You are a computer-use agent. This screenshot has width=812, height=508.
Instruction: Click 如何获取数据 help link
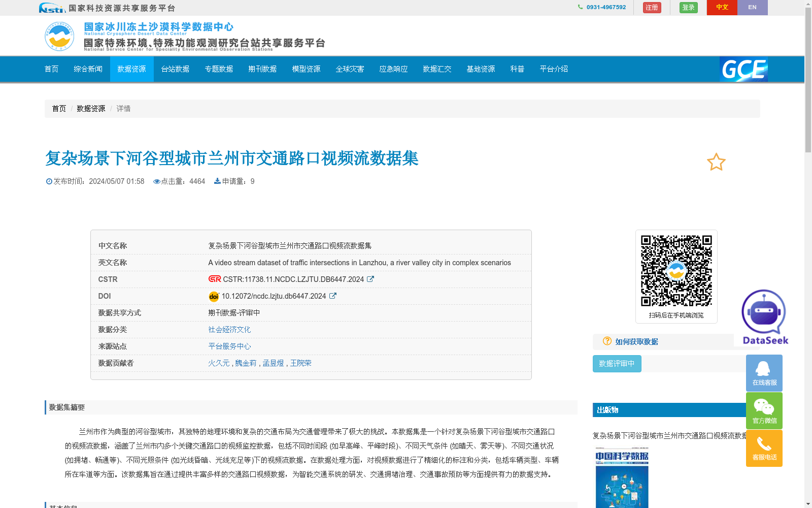tap(636, 342)
